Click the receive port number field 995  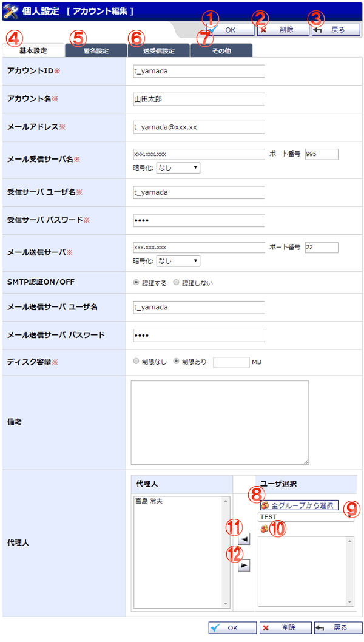tap(322, 154)
